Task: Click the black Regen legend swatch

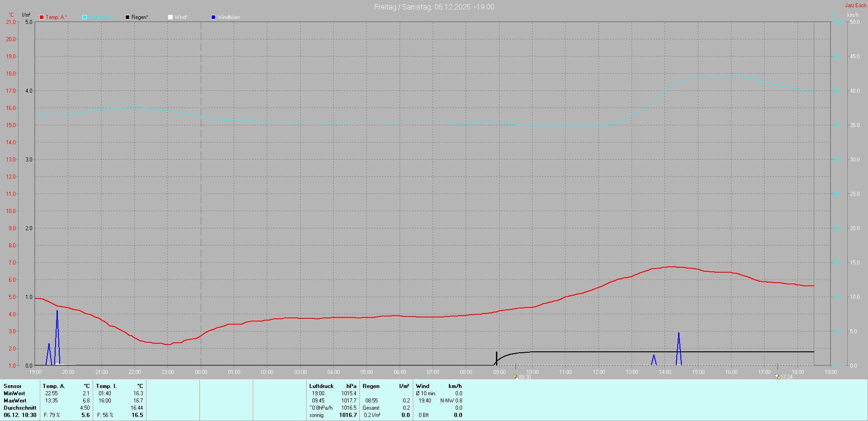Action: click(127, 17)
